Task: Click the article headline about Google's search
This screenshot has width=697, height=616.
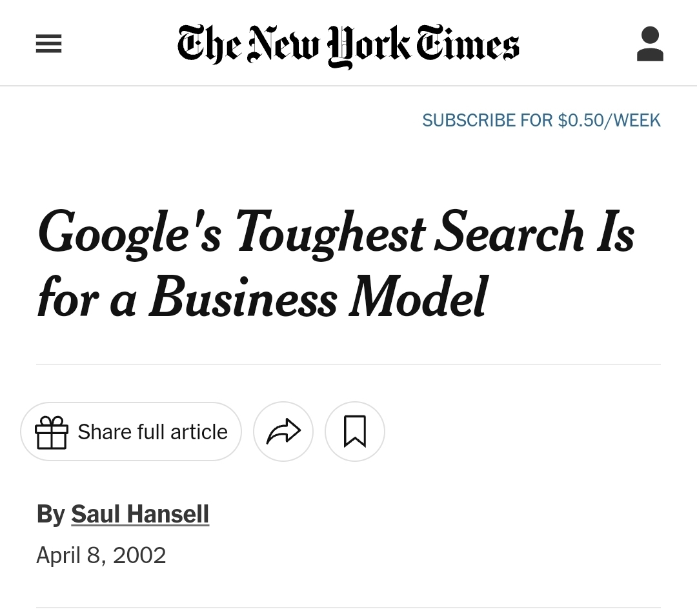Action: (x=336, y=264)
